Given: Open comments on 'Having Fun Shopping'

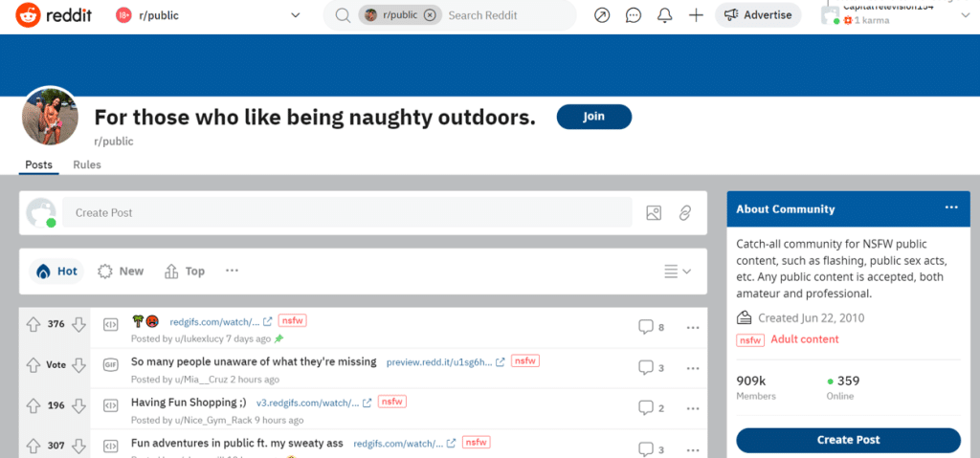Looking at the screenshot, I should pos(651,408).
